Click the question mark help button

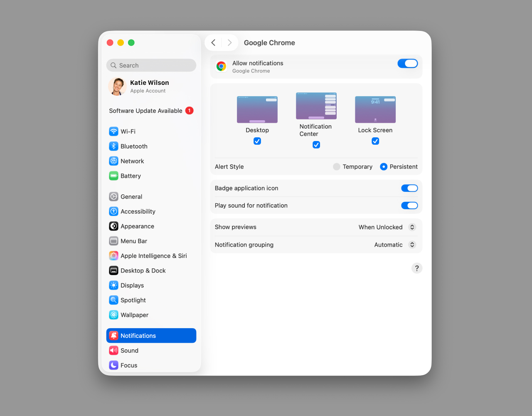[417, 268]
